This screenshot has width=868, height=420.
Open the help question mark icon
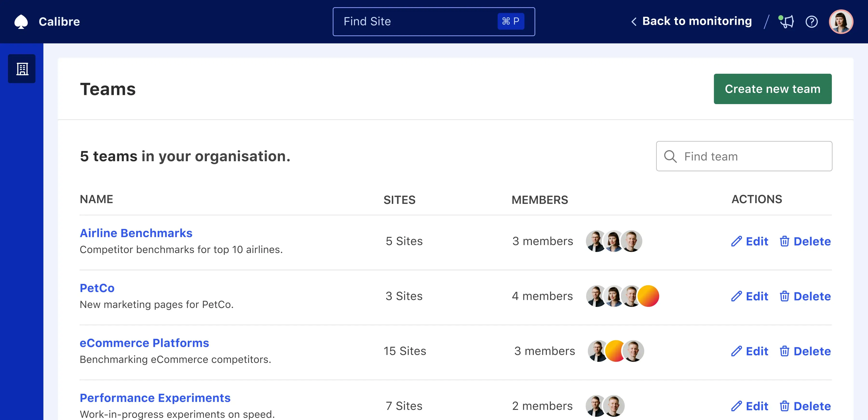coord(811,22)
